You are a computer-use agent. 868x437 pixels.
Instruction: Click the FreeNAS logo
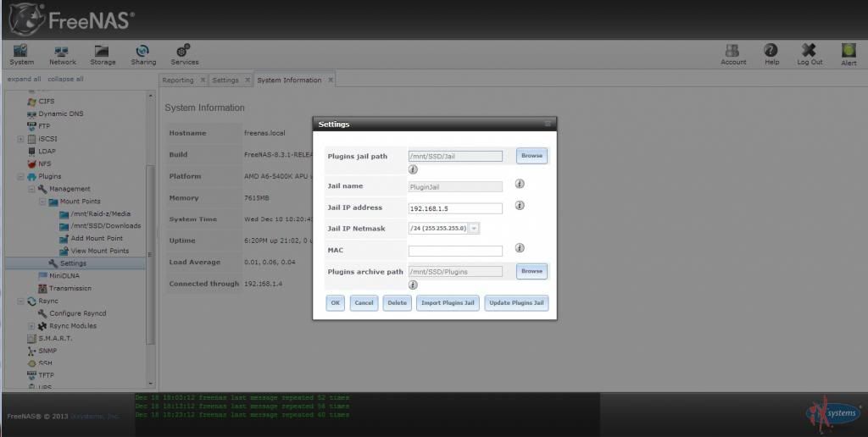point(71,19)
